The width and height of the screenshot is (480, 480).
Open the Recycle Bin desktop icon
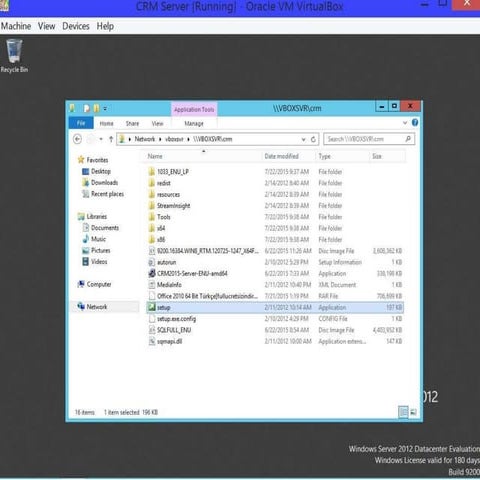pos(14,56)
